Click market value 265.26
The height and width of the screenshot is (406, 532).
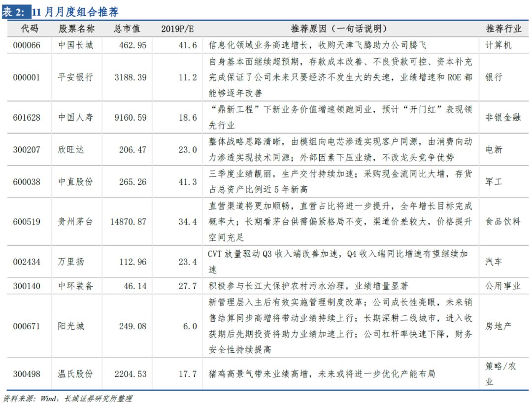[x=133, y=182]
